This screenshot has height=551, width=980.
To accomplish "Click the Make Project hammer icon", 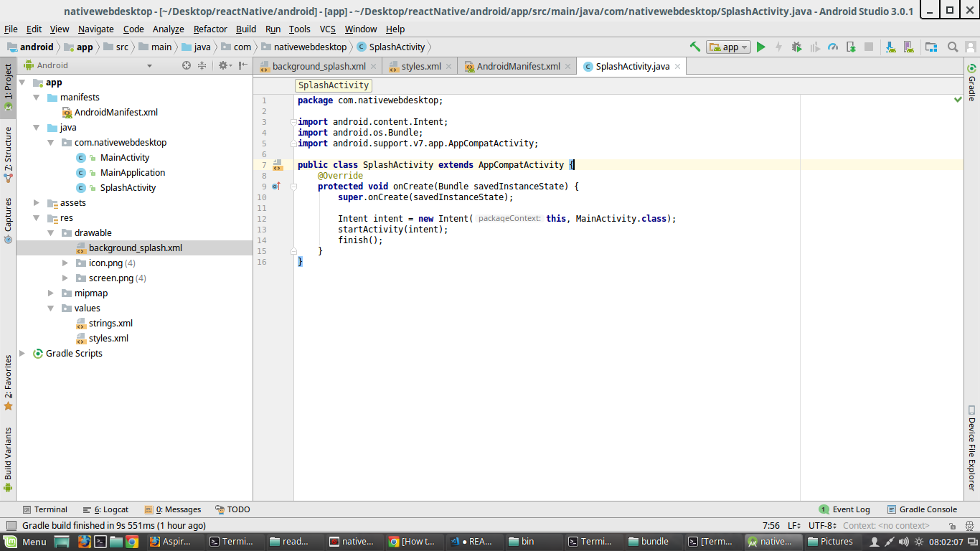I will coord(694,47).
